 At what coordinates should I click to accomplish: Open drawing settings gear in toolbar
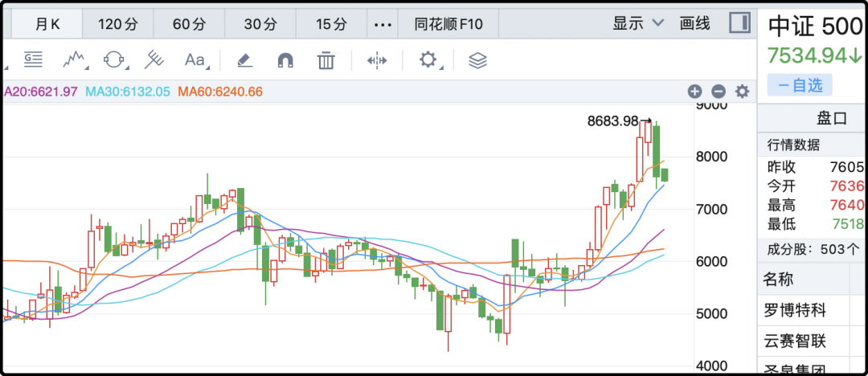click(428, 59)
